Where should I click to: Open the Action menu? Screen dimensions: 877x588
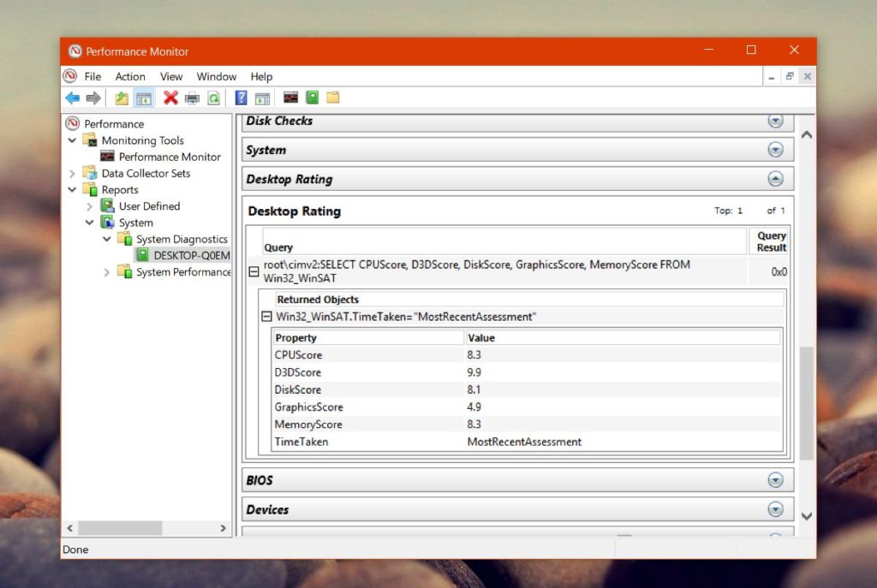click(130, 76)
